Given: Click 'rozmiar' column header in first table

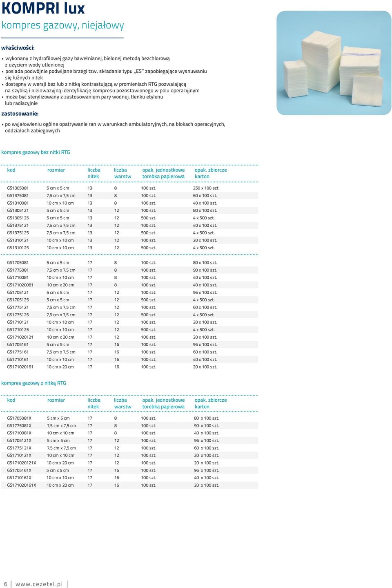Looking at the screenshot, I should coord(56,170).
